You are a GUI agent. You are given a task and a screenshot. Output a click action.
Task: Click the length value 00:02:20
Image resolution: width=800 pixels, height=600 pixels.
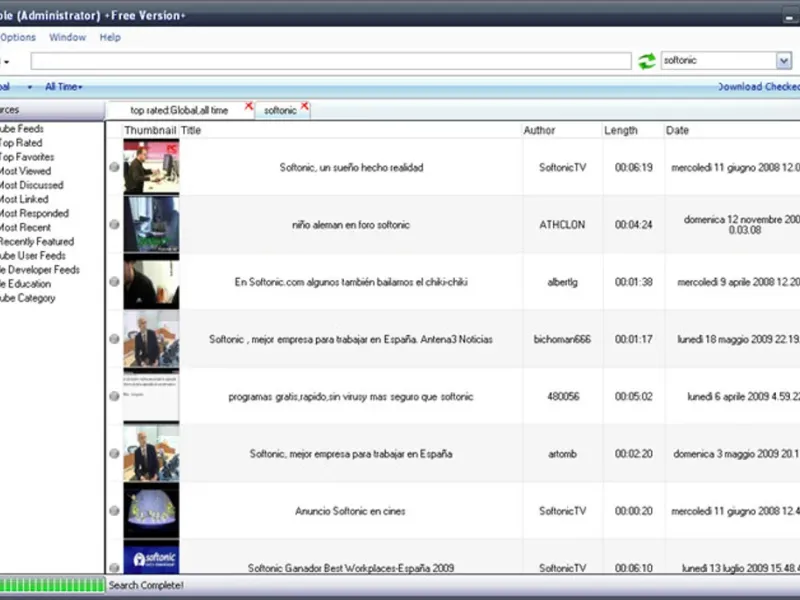tap(633, 454)
